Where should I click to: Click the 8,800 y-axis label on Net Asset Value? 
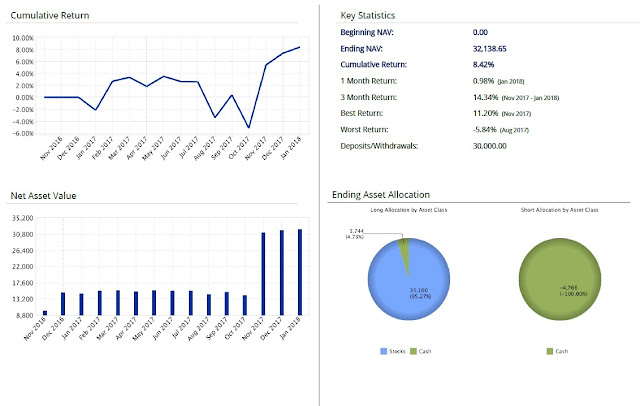coord(24,315)
